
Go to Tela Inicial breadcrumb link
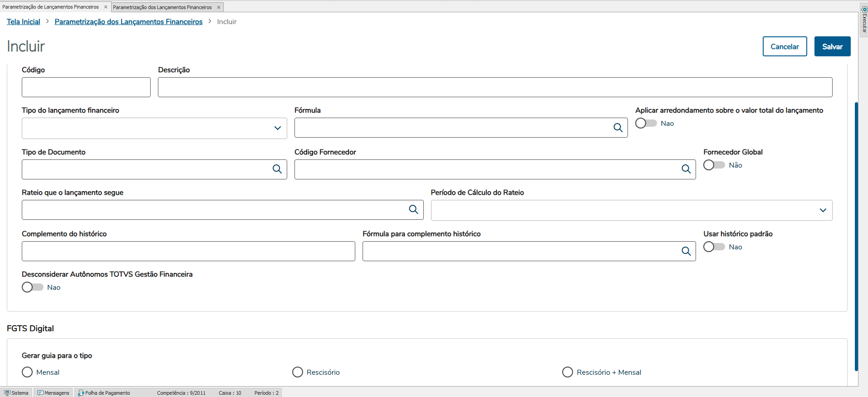24,22
